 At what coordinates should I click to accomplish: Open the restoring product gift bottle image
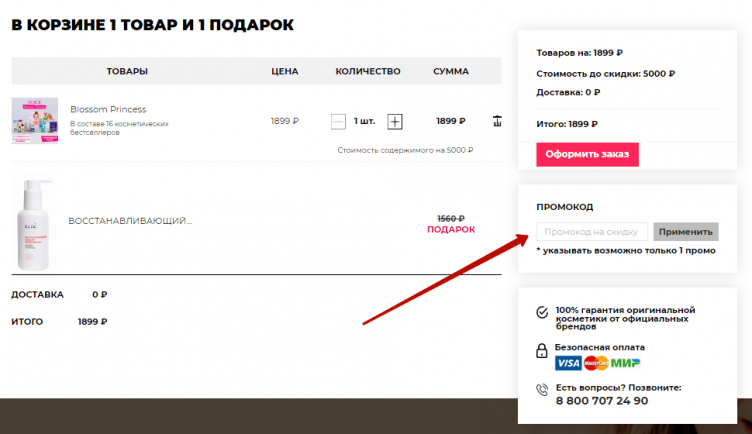(34, 224)
